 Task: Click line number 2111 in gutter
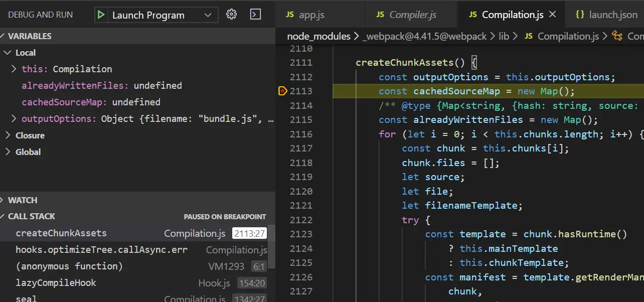click(301, 63)
